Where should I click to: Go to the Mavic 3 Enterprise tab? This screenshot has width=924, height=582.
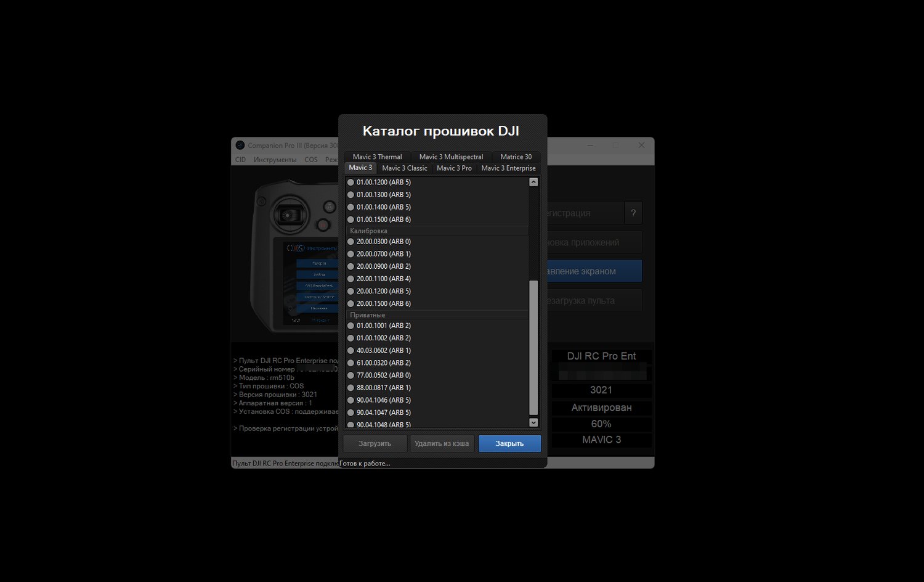pyautogui.click(x=508, y=168)
